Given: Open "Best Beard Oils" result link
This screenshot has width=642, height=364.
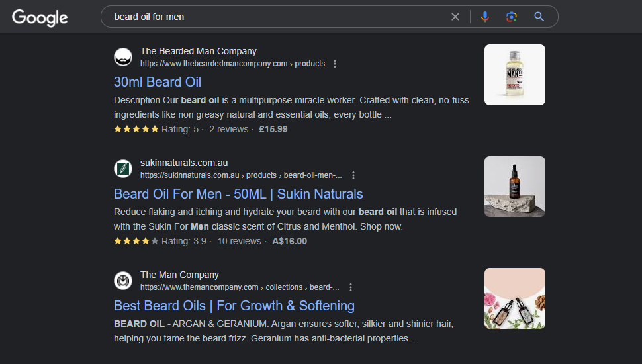Looking at the screenshot, I should (x=234, y=306).
